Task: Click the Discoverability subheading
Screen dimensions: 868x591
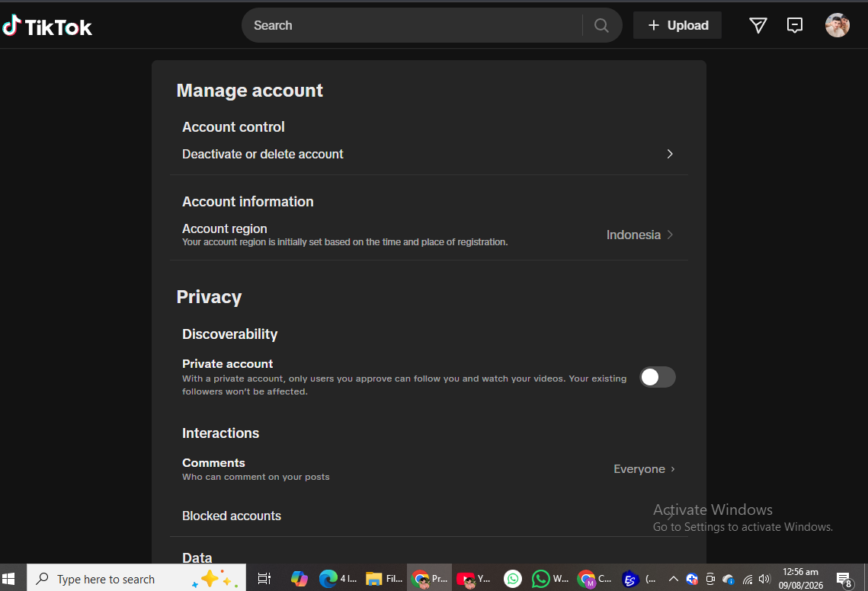Action: (229, 334)
